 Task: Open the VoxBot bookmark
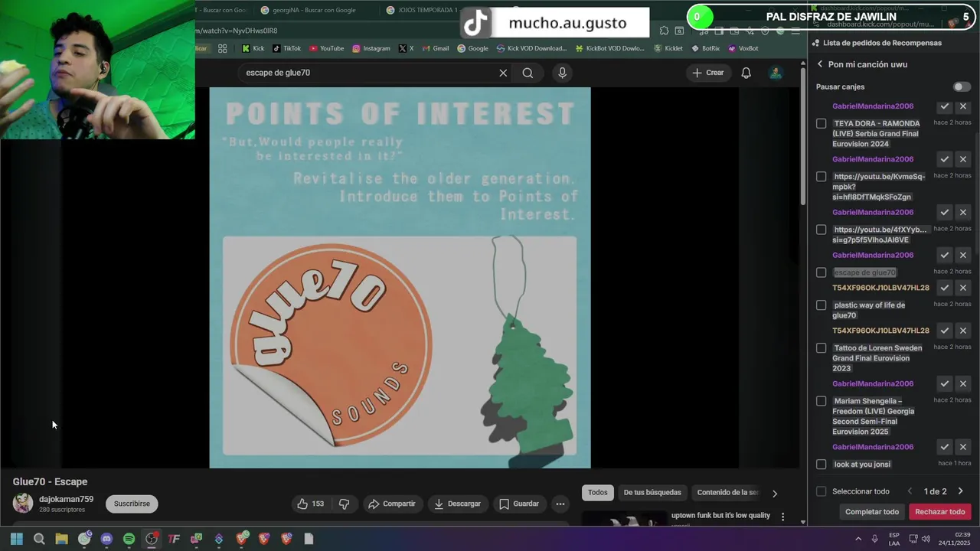(743, 48)
